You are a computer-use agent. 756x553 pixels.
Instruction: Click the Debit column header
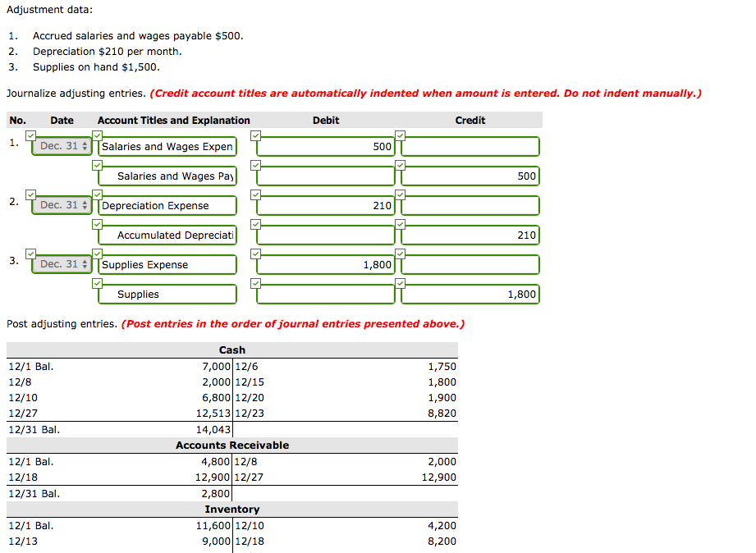click(326, 121)
